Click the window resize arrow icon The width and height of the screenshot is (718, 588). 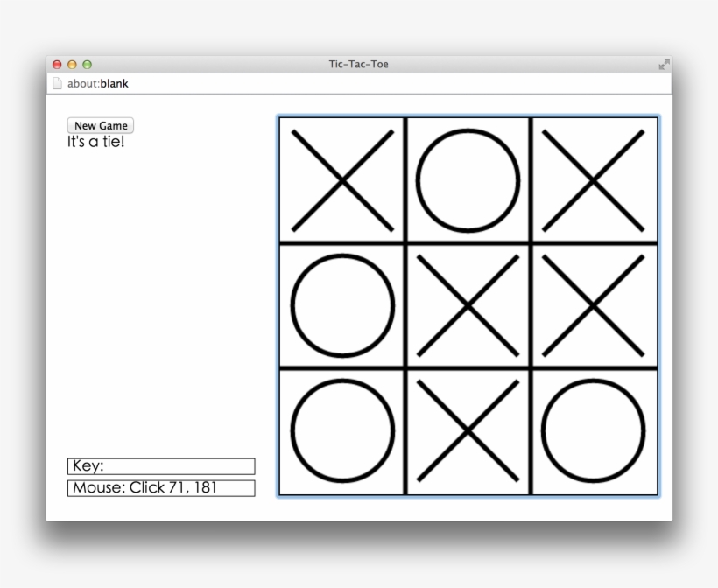[663, 63]
